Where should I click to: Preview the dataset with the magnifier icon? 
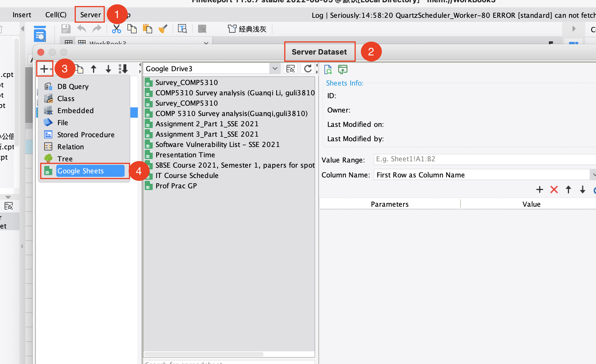tap(328, 69)
